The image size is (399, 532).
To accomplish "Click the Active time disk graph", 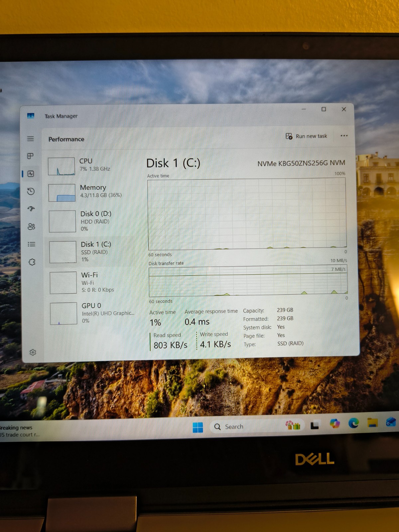I will pyautogui.click(x=247, y=214).
